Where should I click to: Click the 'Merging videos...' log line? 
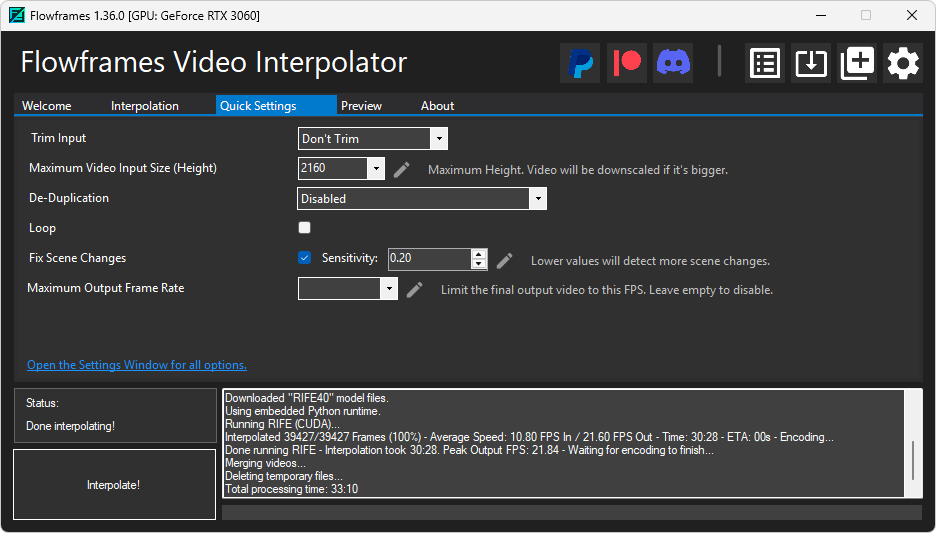point(265,463)
